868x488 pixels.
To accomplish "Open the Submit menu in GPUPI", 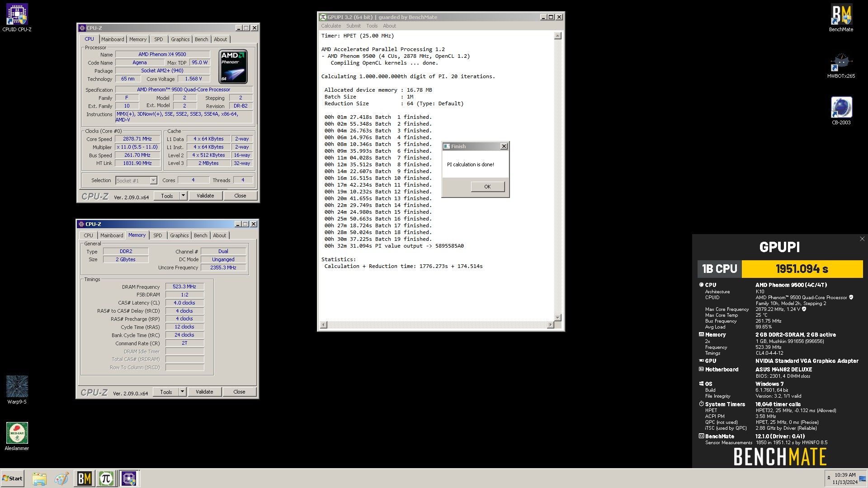I will (x=354, y=26).
